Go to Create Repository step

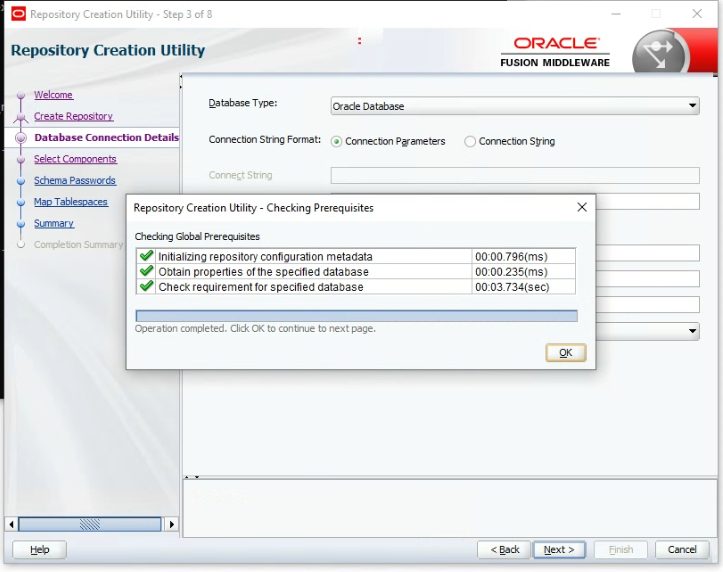(x=73, y=116)
